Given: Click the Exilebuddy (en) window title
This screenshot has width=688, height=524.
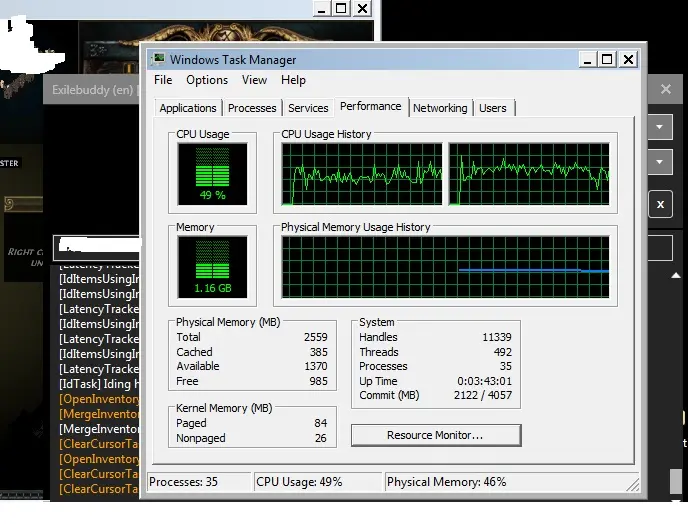Looking at the screenshot, I should [x=92, y=90].
